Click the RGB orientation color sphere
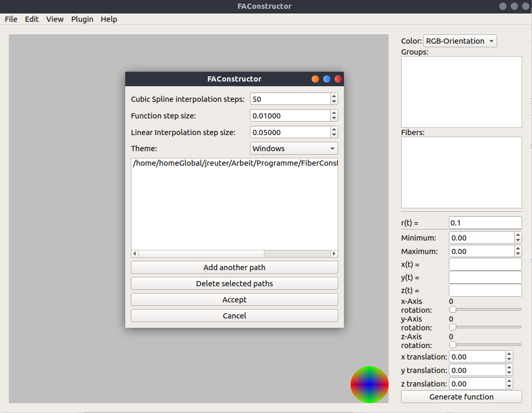532x413 pixels. pyautogui.click(x=369, y=384)
